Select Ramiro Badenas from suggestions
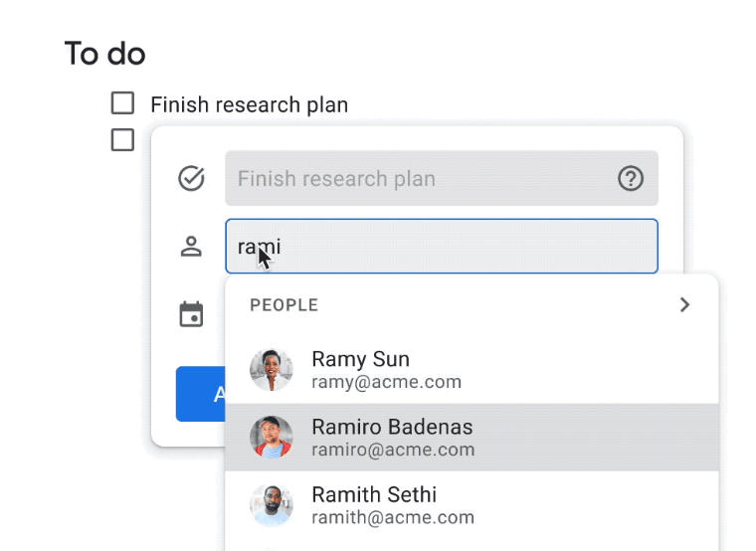Image resolution: width=756 pixels, height=551 pixels. coord(472,438)
